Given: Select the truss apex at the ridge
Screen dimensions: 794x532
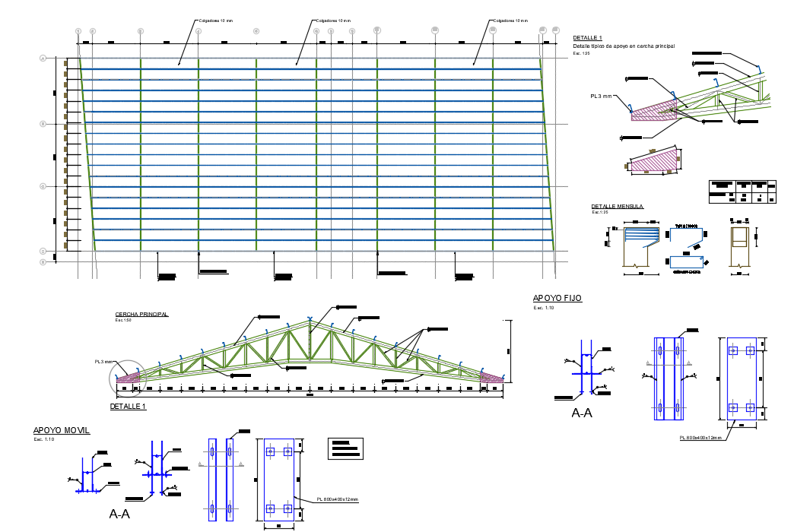Looking at the screenshot, I should [x=310, y=323].
